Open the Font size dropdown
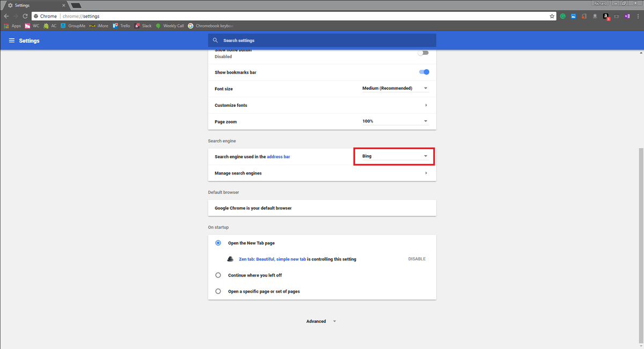Viewport: 644px width, 349px height. coord(394,88)
